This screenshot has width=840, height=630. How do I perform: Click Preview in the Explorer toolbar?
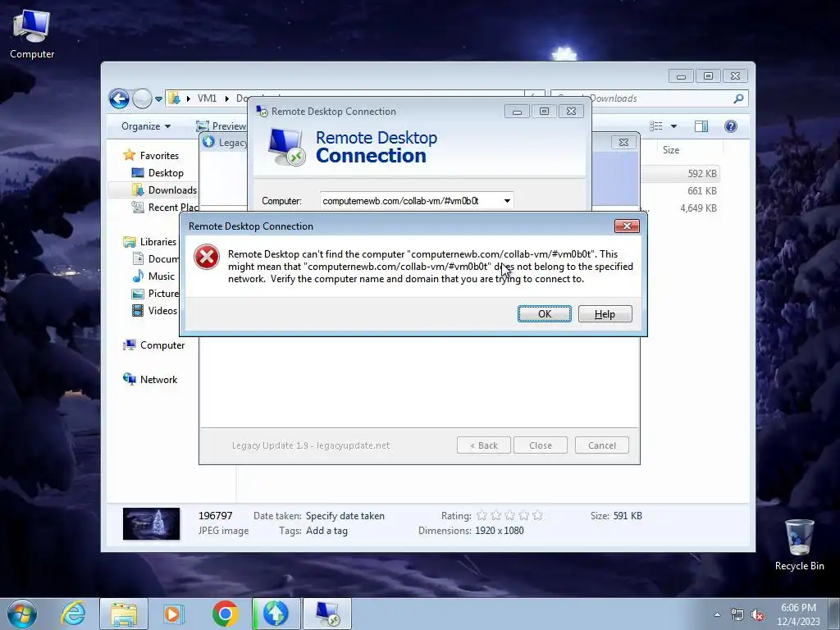221,126
